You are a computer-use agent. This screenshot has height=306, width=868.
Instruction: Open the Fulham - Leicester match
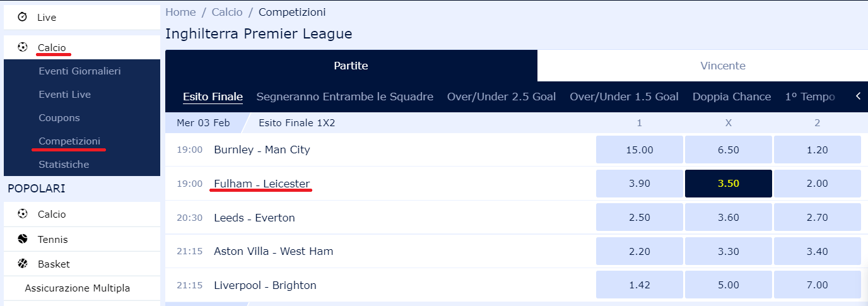262,184
